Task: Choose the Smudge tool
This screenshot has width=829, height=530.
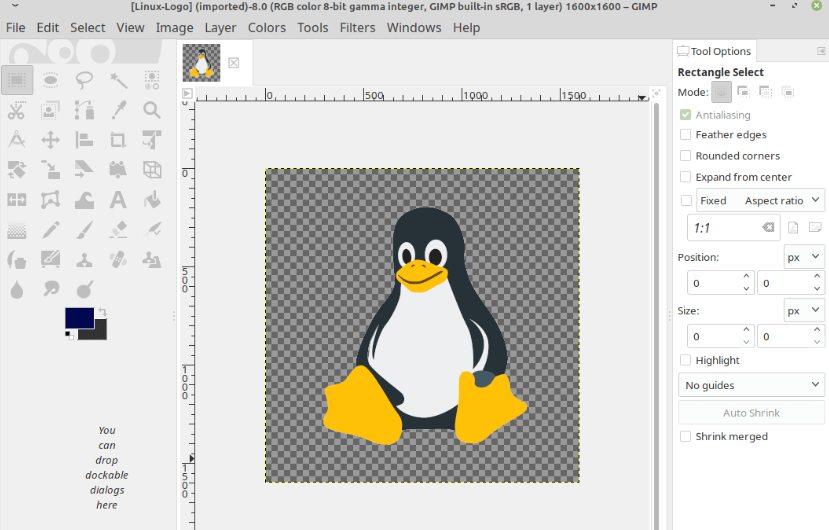Action: [51, 290]
